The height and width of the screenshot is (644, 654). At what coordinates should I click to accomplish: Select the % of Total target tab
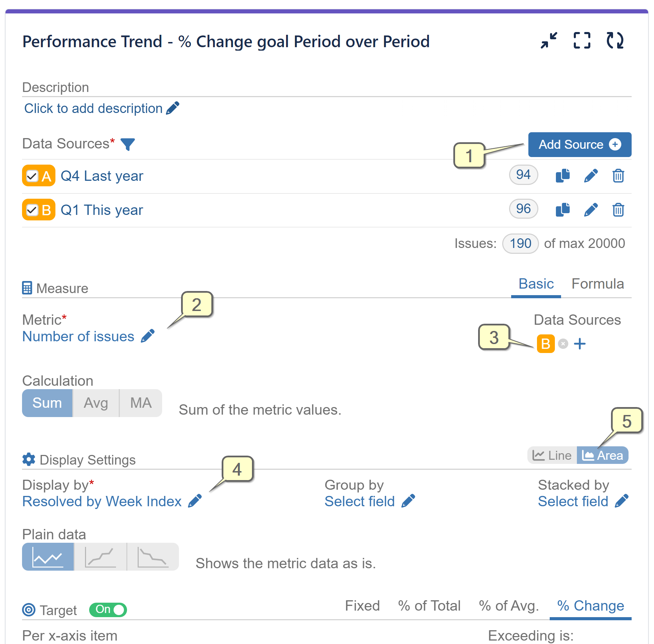click(429, 606)
